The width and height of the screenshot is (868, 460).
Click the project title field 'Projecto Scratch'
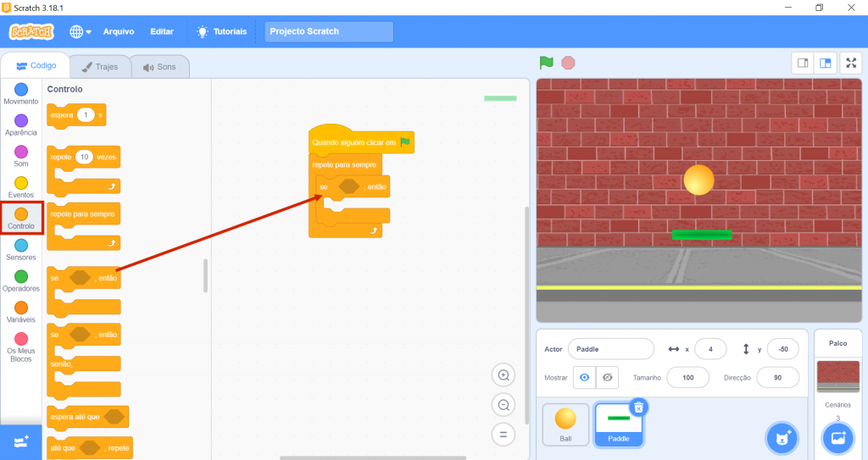[329, 31]
